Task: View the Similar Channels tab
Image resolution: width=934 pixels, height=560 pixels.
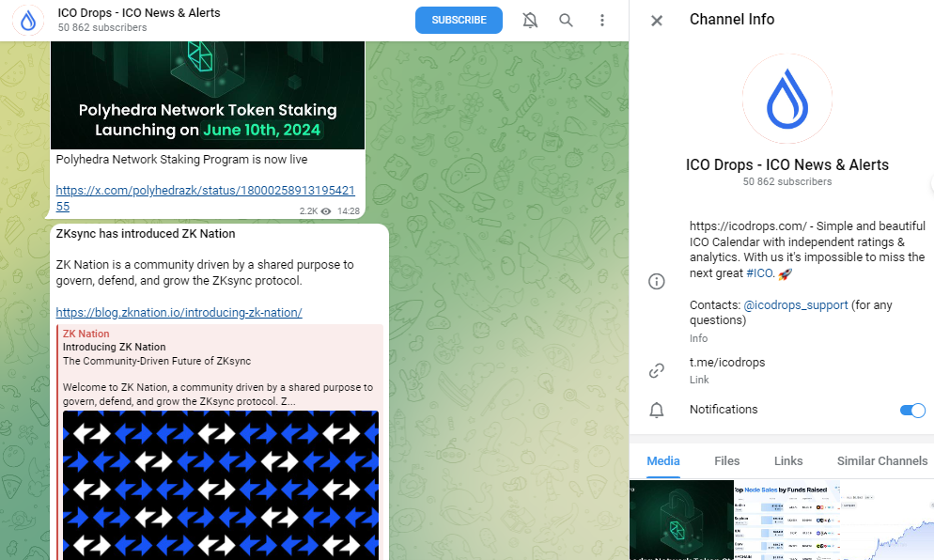Action: (880, 461)
